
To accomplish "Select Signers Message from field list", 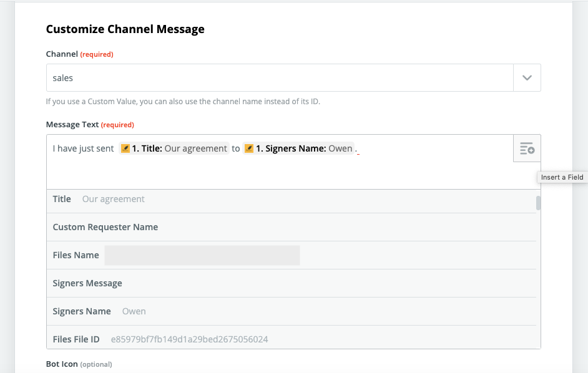I will 292,283.
